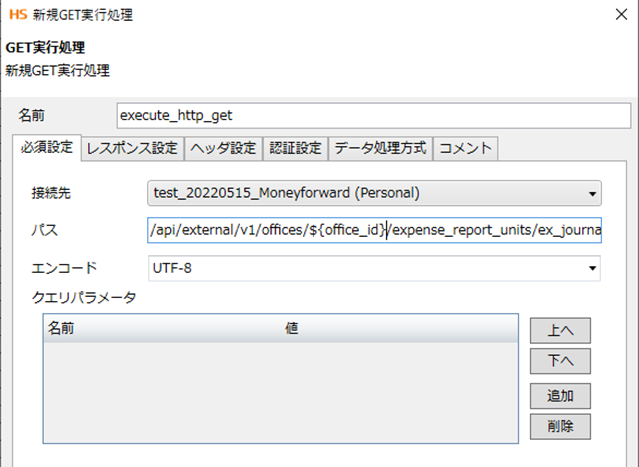Expand the 接続先 connection dropdown
639x467 pixels.
coord(373,192)
